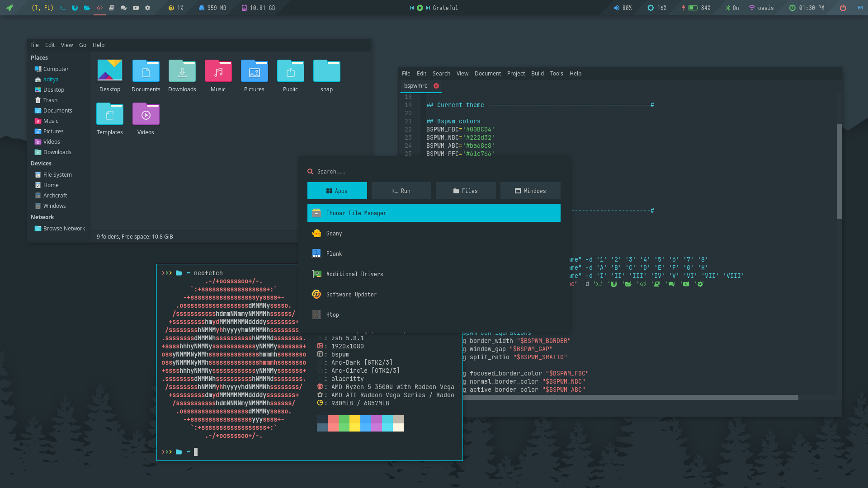868x488 pixels.
Task: Switch launcher to the Run tab
Action: pyautogui.click(x=401, y=191)
